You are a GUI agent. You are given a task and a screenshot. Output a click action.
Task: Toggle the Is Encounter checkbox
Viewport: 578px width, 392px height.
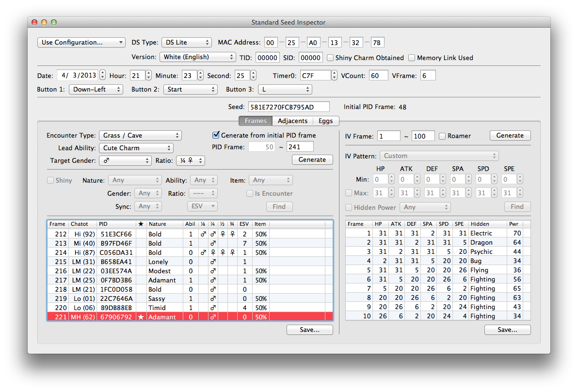(250, 193)
